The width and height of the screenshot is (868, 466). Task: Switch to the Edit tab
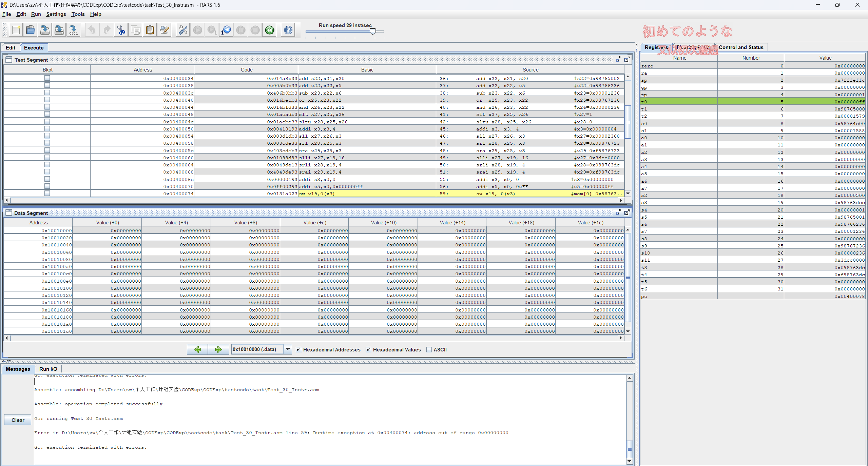tap(11, 48)
